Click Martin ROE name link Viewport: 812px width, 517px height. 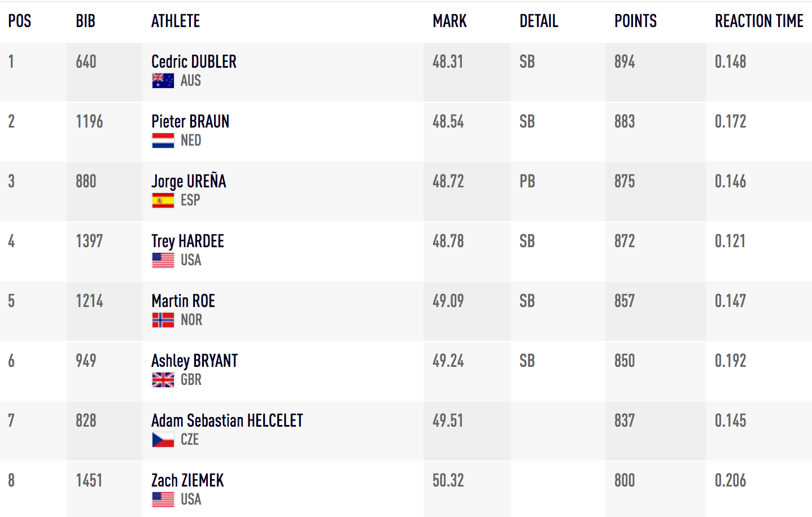(x=183, y=301)
